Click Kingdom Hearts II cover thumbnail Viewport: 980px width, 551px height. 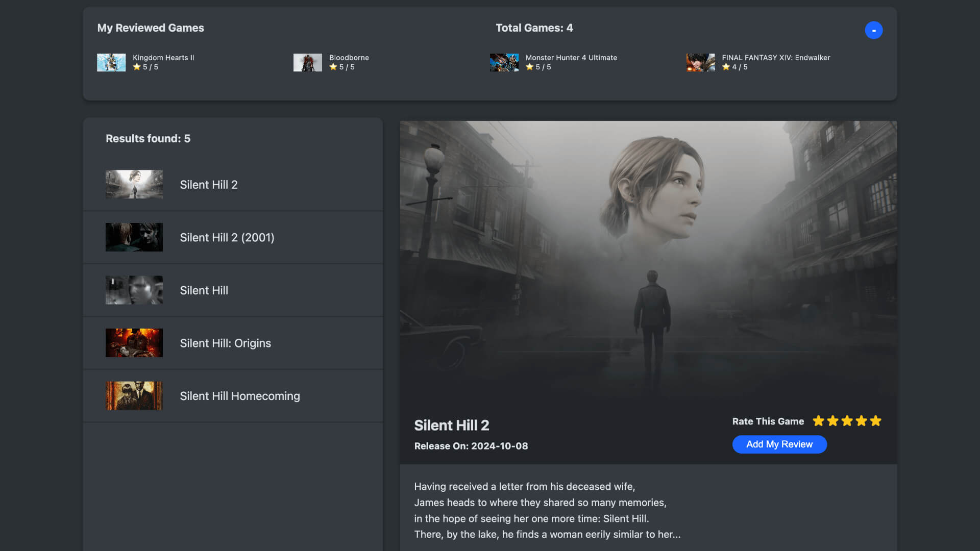pyautogui.click(x=111, y=62)
